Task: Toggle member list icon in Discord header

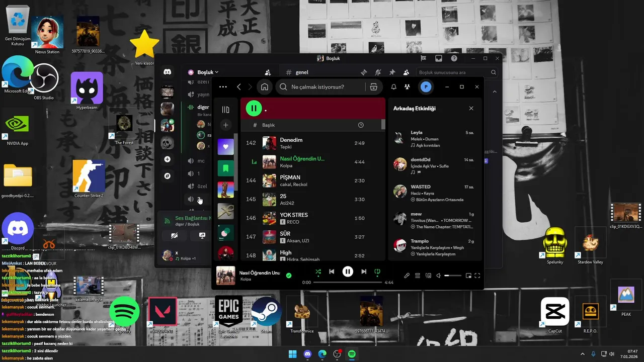Action: point(406,72)
